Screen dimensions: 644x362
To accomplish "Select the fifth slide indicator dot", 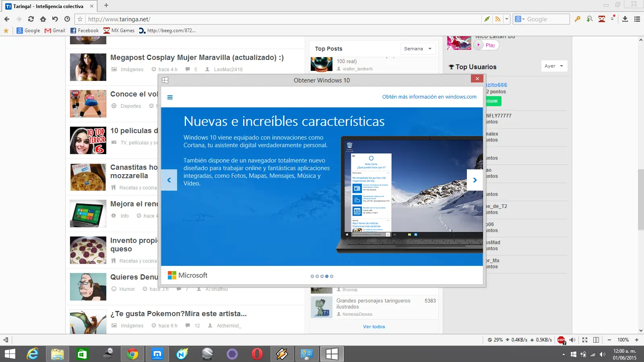I will click(x=332, y=276).
